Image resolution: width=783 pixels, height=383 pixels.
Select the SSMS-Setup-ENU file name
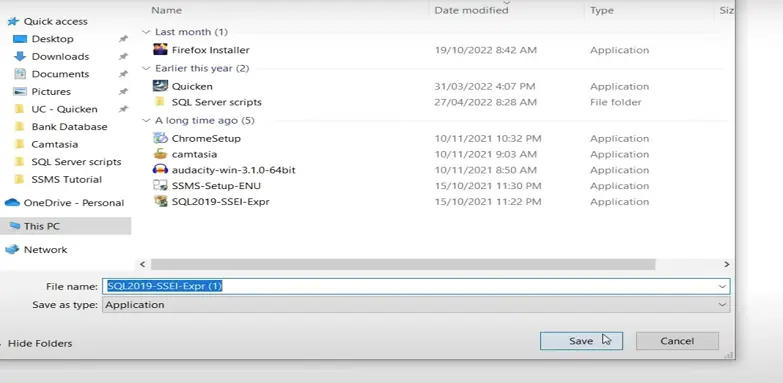(x=216, y=186)
